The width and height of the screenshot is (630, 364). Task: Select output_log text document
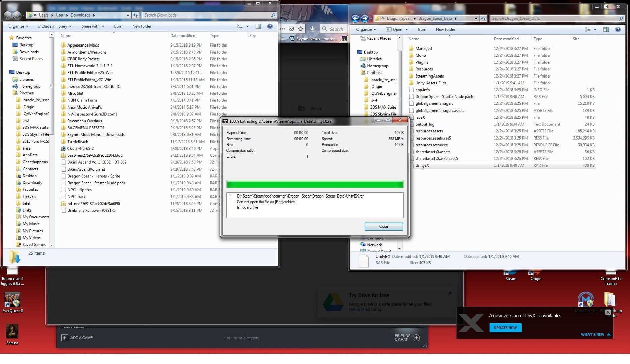pyautogui.click(x=425, y=124)
